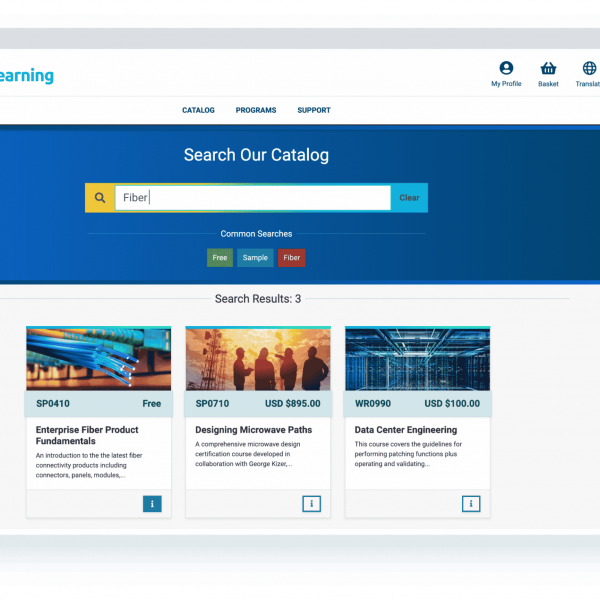Open the CATALOG menu
This screenshot has height=600, width=600.
198,110
